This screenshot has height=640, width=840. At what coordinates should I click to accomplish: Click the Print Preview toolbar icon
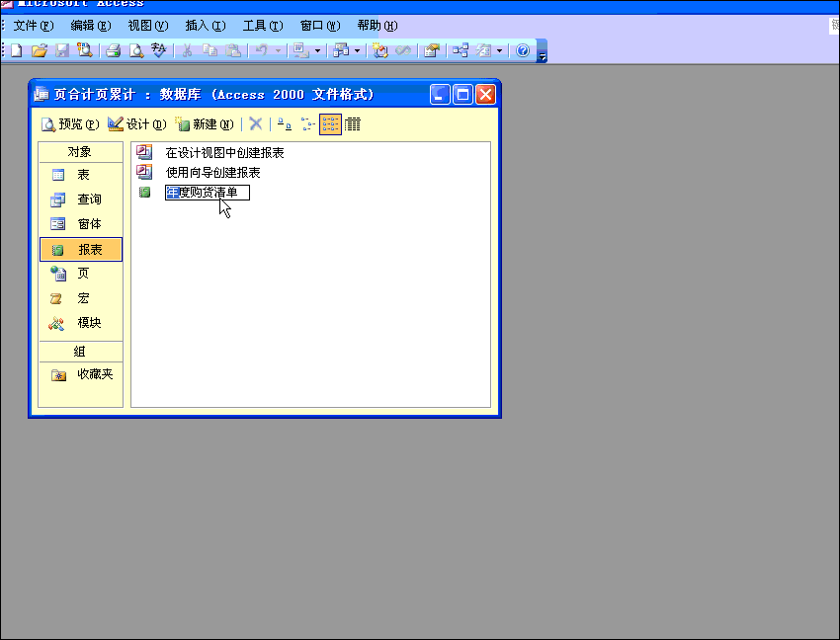pos(136,51)
